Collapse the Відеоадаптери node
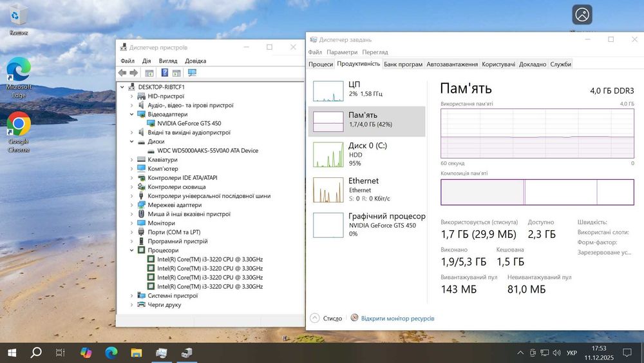This screenshot has height=363, width=644. (131, 114)
